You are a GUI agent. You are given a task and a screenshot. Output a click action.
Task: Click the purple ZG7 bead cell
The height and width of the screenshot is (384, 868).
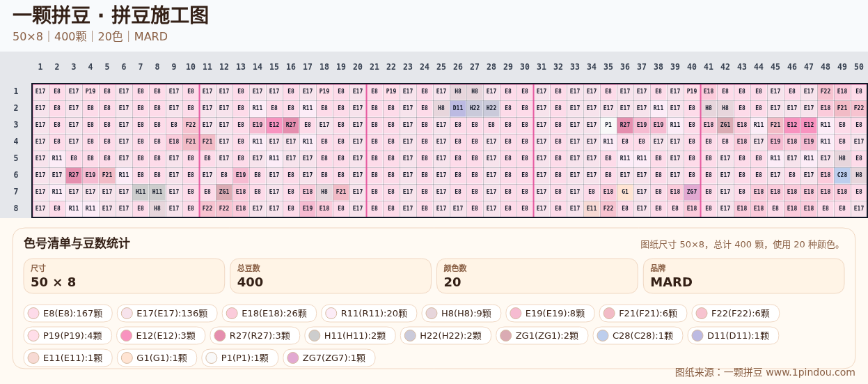[x=692, y=192]
